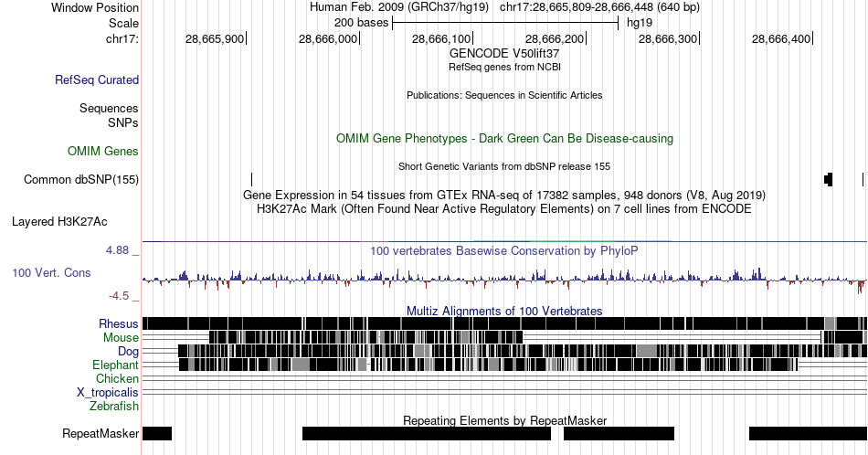The image size is (868, 455).
Task: Click the Elephant alignment shaded bar
Action: pos(489,365)
